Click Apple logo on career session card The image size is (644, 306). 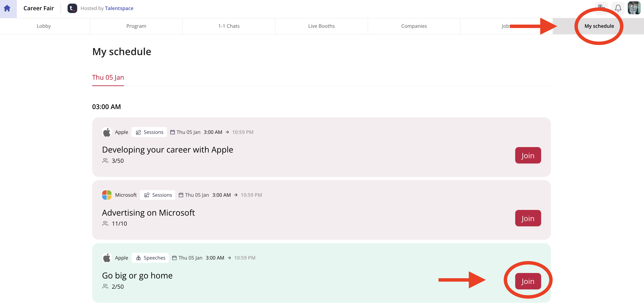pos(107,132)
